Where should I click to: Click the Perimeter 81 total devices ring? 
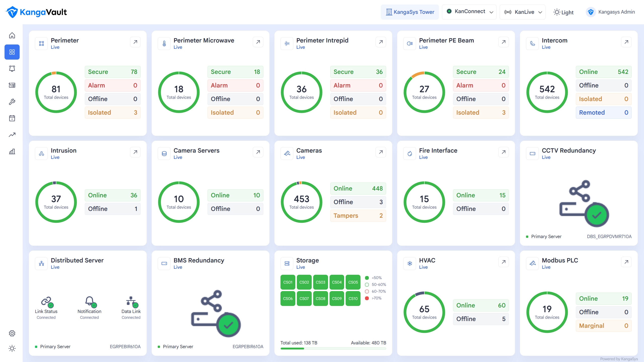pos(56,92)
